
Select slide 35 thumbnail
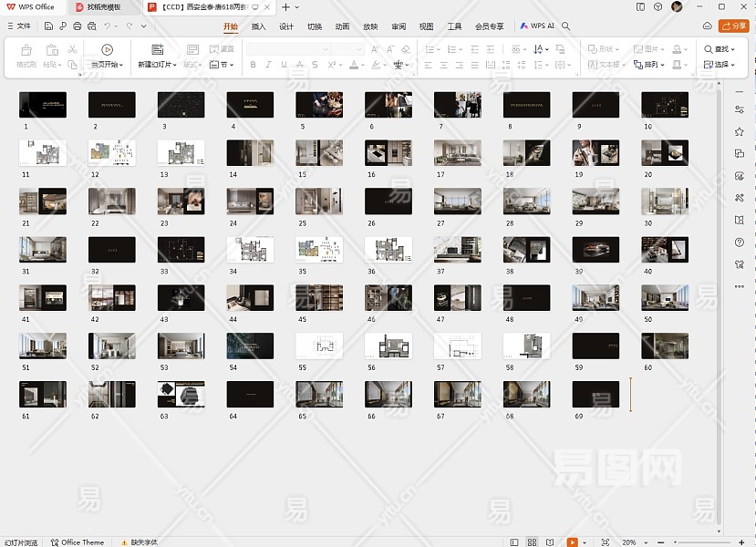(319, 249)
